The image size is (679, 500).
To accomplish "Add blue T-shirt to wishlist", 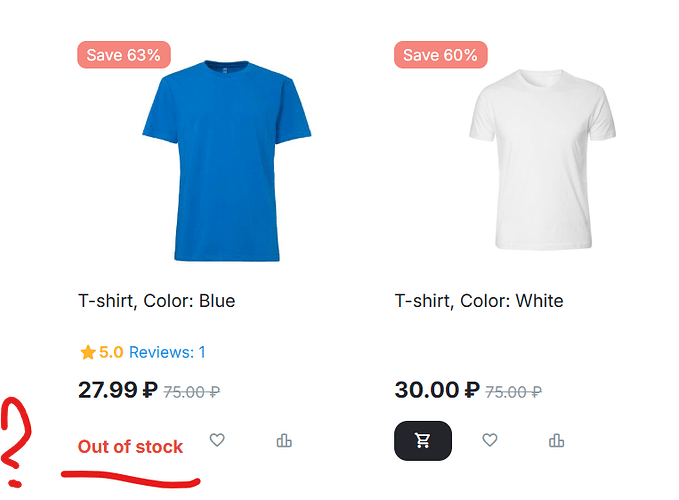I will (217, 440).
